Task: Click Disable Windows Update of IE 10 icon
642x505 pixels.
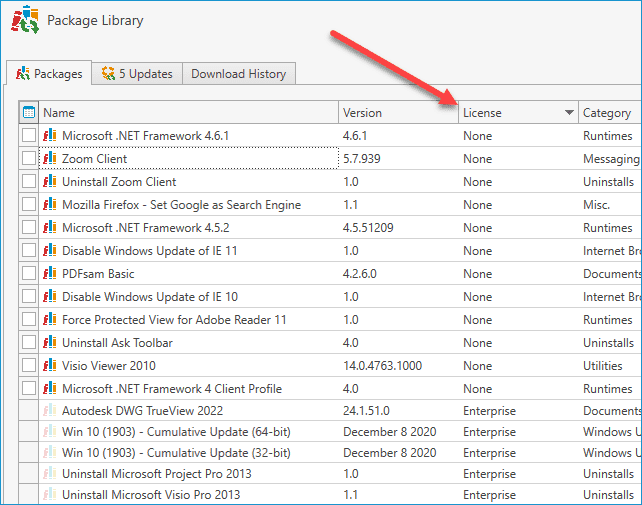Action: 50,296
